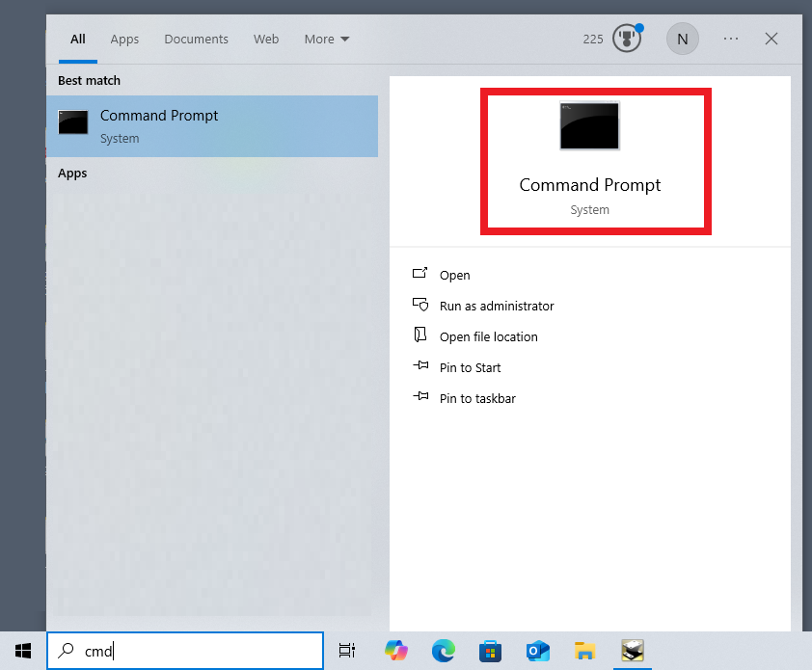Viewport: 812px width, 670px height.
Task: Open the three-dot options menu
Action: [x=731, y=40]
